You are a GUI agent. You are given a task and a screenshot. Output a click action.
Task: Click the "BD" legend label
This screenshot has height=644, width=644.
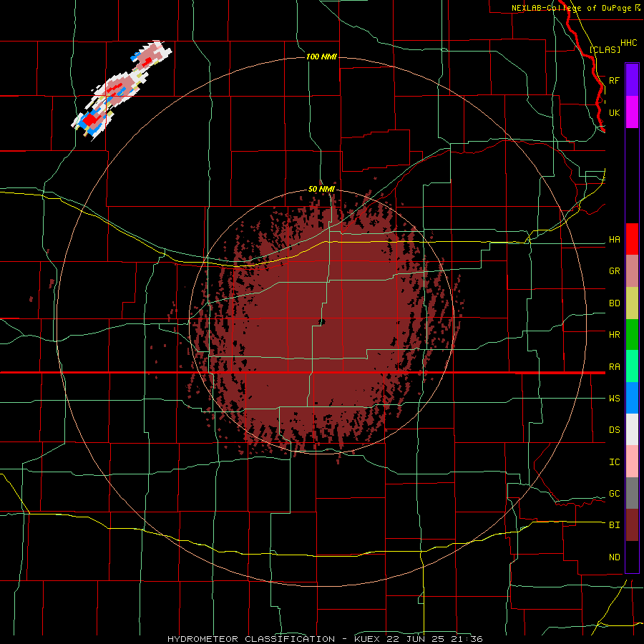615,303
